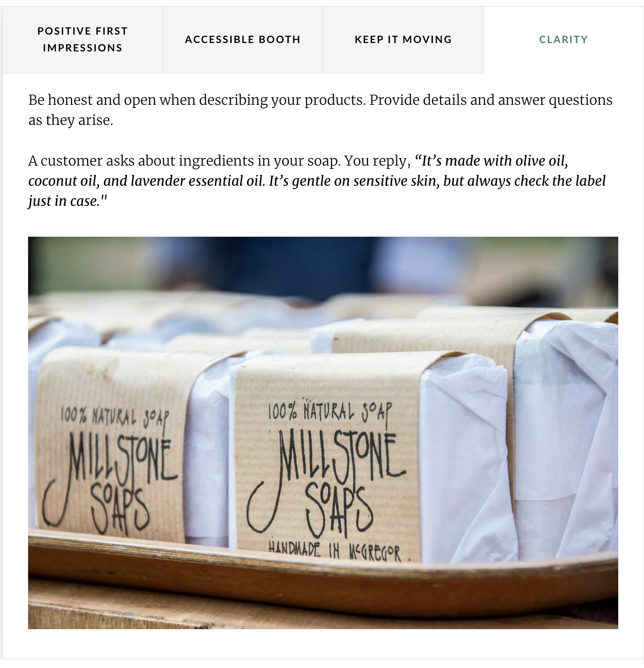Click the Millstone Soaps photo
Viewport: 644px width, 668px height.
point(323,433)
